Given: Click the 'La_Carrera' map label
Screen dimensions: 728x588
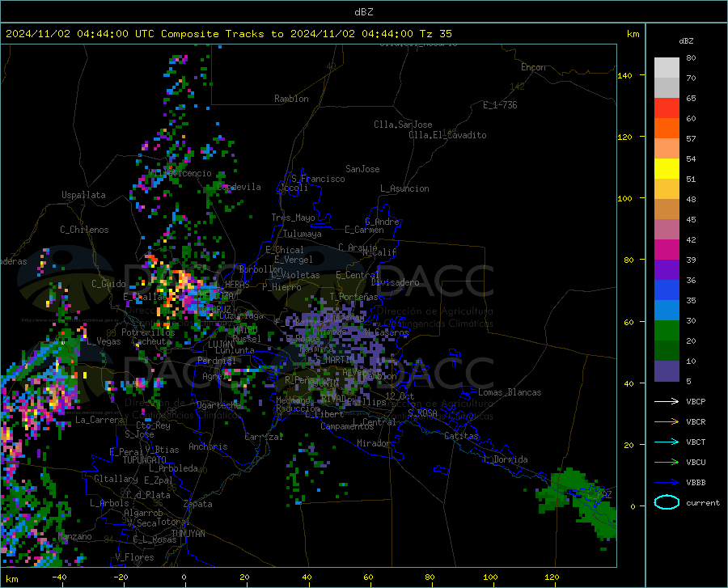Looking at the screenshot, I should pyautogui.click(x=99, y=420).
